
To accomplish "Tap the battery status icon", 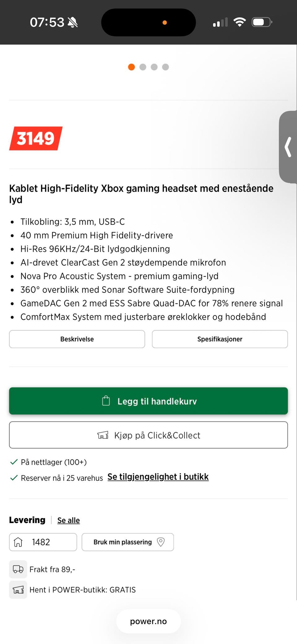I will (262, 22).
